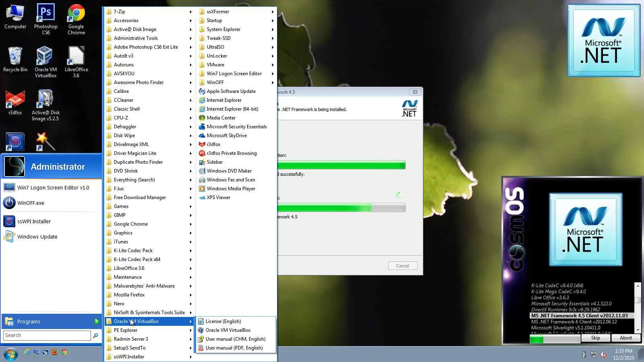
Task: Open the Google Chrome desktop shortcut
Action: click(x=76, y=19)
